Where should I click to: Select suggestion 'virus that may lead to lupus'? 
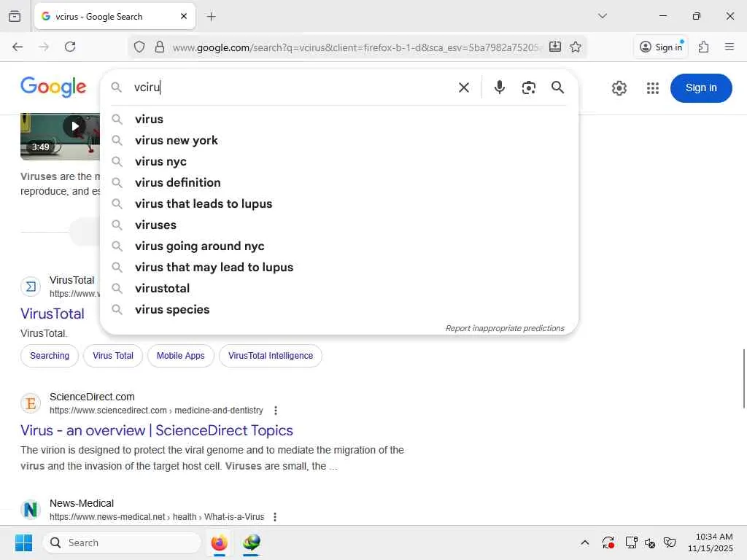coord(339,267)
